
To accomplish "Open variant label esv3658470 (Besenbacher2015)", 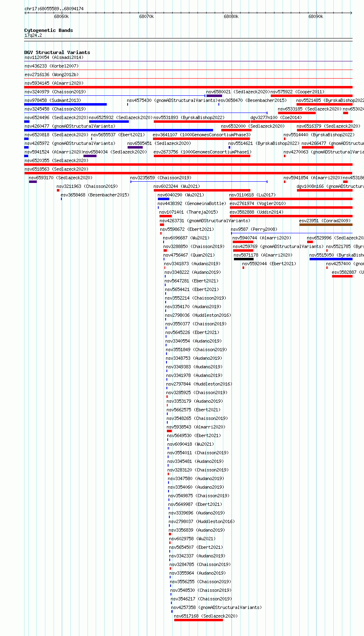I will coord(252,100).
